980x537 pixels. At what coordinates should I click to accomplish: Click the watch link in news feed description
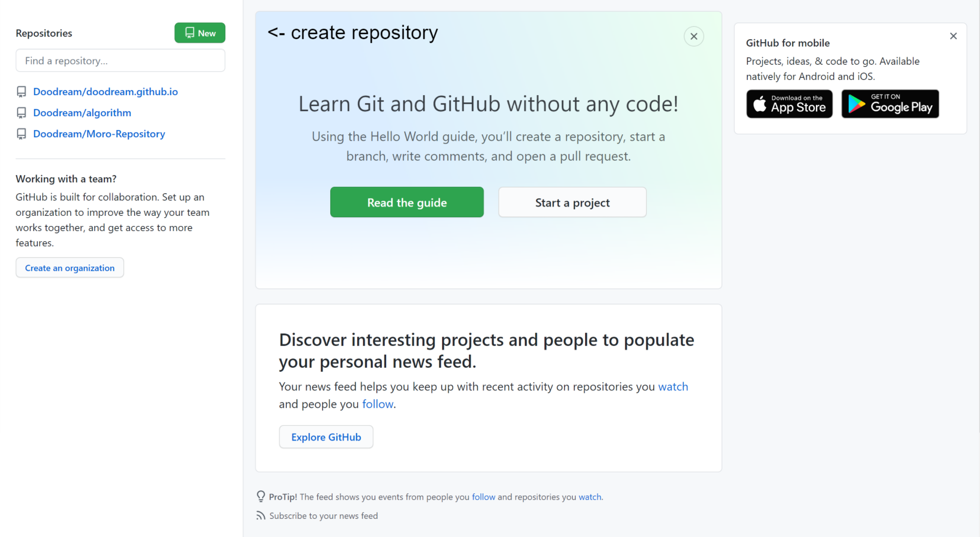[x=673, y=386]
